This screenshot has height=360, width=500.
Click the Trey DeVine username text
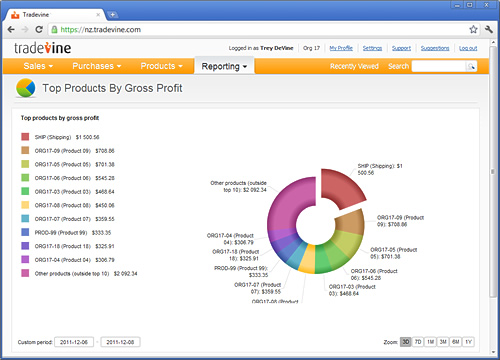click(277, 48)
